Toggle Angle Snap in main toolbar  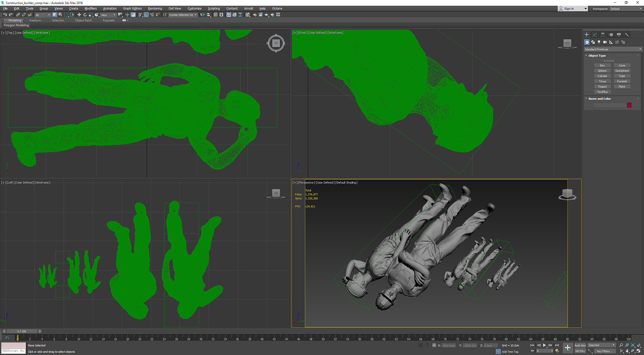[146, 15]
